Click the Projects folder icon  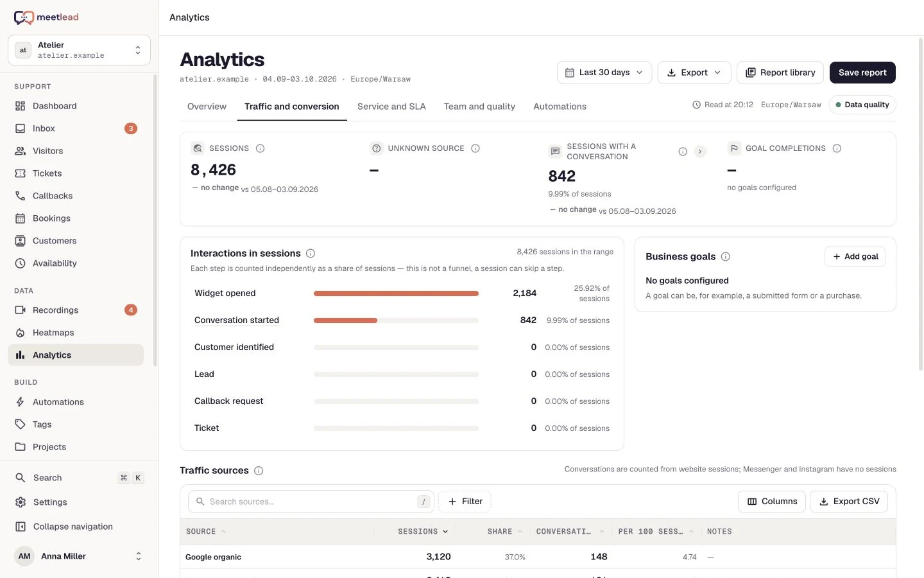tap(21, 447)
